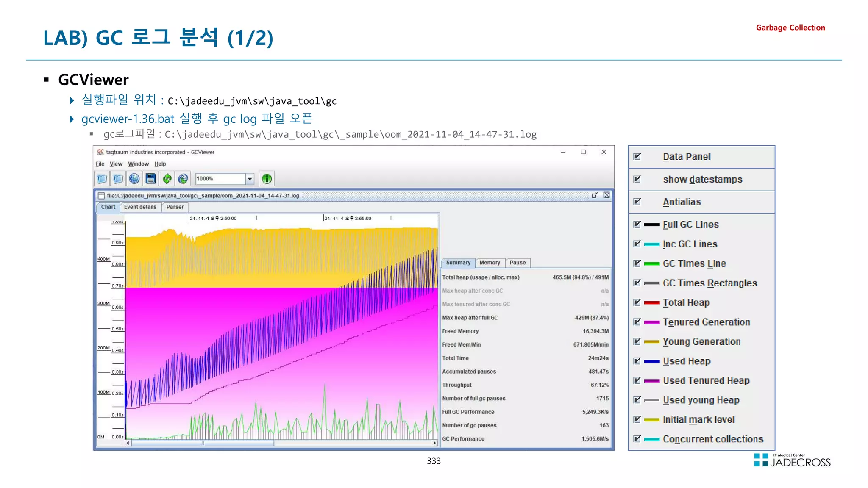Uncheck the Full GC Lines checkbox

pyautogui.click(x=637, y=225)
